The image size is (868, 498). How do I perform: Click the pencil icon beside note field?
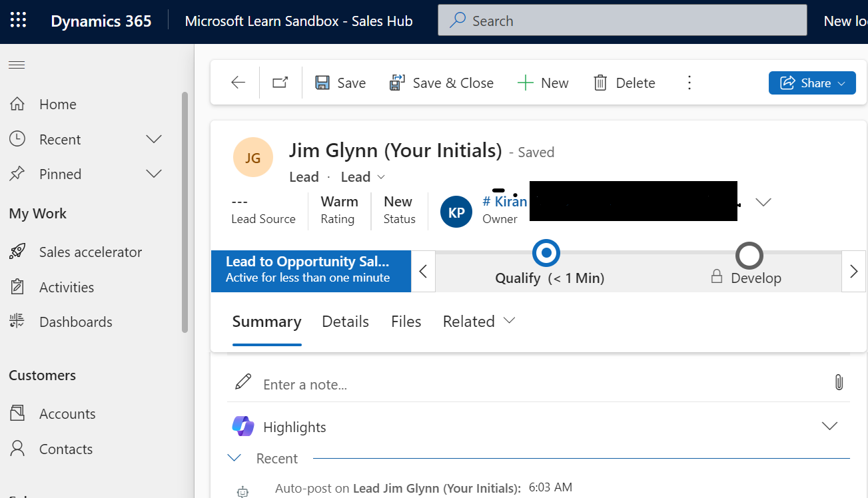(244, 382)
